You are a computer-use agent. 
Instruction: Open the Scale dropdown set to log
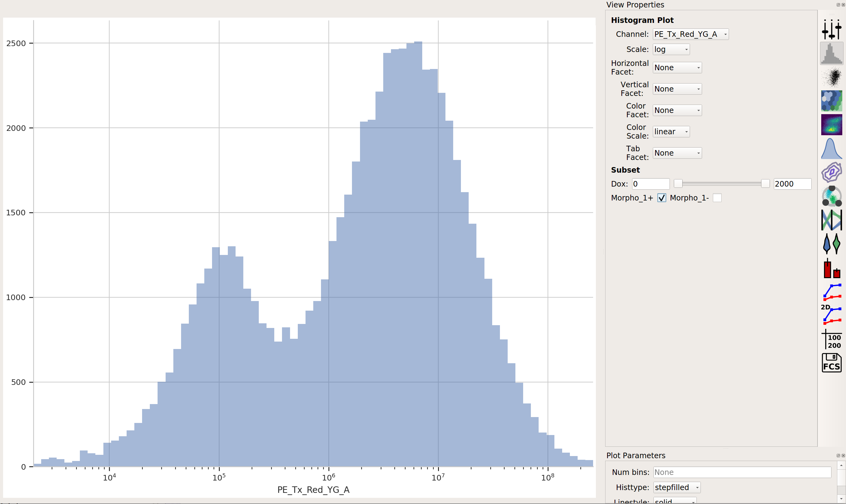[671, 49]
